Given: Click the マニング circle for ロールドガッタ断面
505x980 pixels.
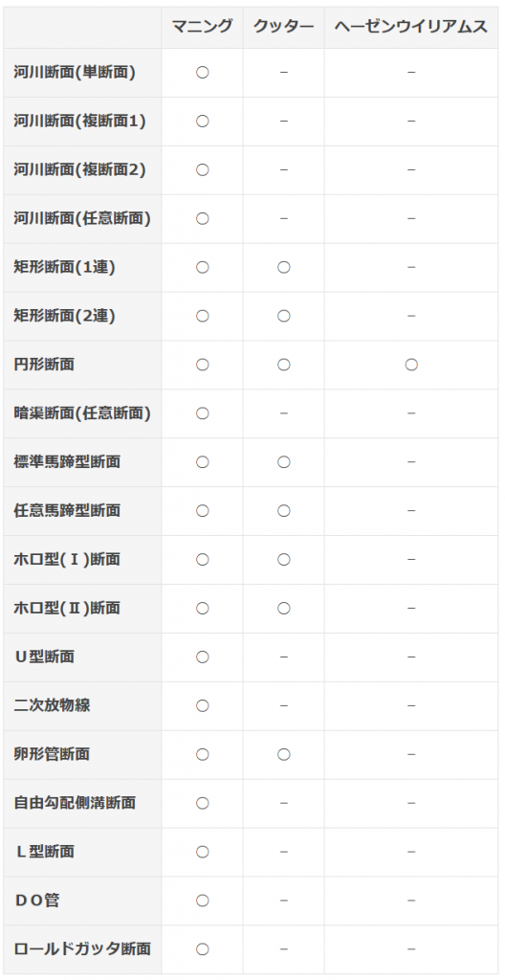Looking at the screenshot, I should pyautogui.click(x=202, y=950).
